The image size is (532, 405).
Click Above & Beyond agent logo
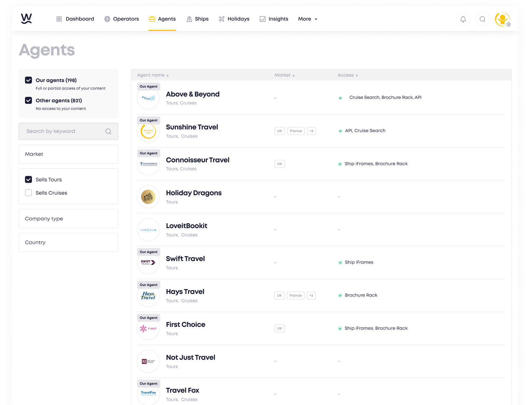pos(148,98)
